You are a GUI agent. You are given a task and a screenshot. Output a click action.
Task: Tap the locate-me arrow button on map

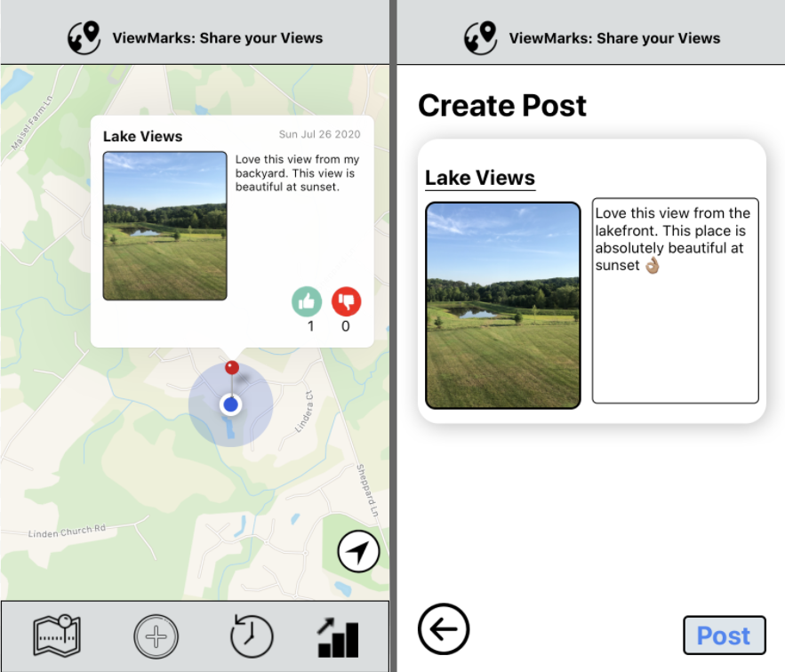[x=358, y=551]
